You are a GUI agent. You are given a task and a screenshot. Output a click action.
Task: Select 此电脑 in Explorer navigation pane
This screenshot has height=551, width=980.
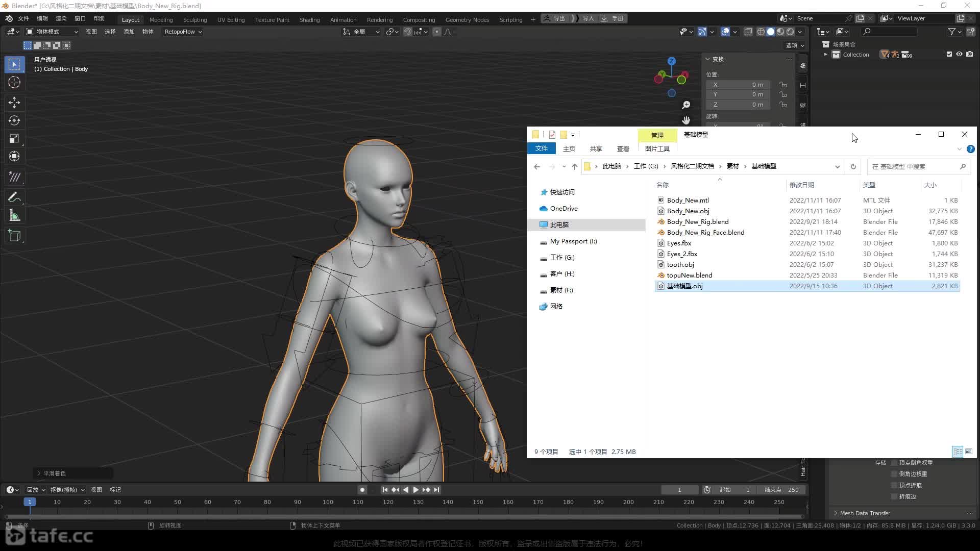click(587, 225)
